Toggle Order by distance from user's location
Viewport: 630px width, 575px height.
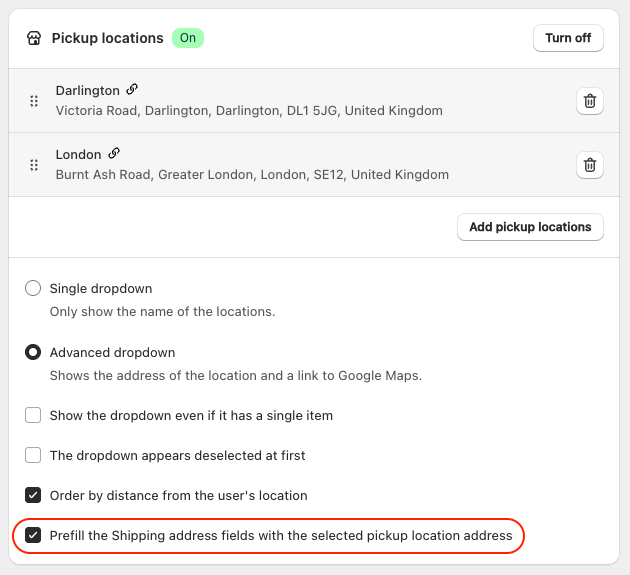[33, 495]
